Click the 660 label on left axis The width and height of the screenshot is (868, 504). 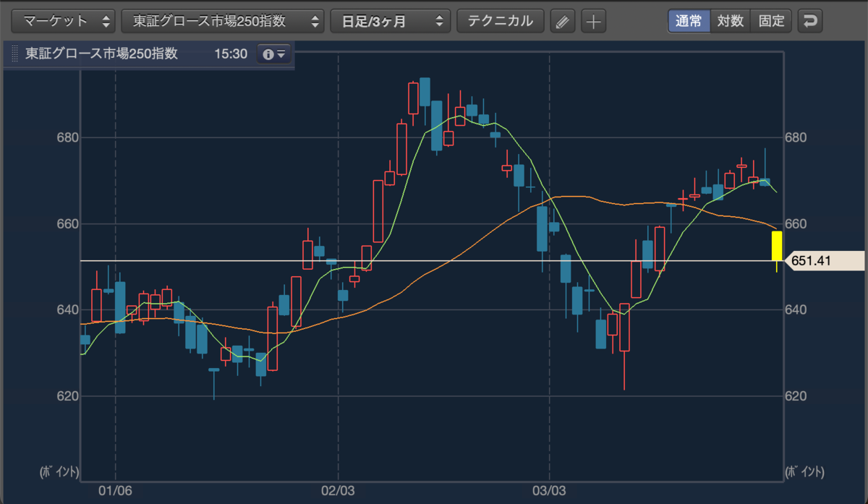(x=67, y=223)
